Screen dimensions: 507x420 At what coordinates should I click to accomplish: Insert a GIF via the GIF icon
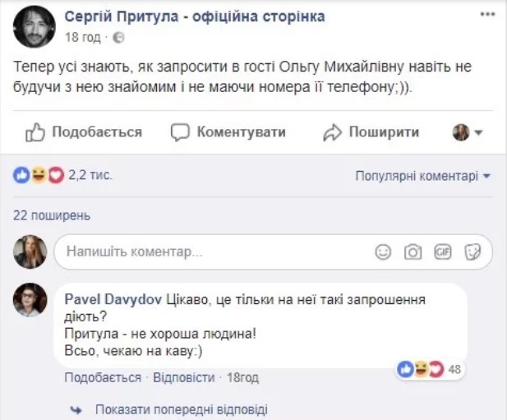(443, 252)
